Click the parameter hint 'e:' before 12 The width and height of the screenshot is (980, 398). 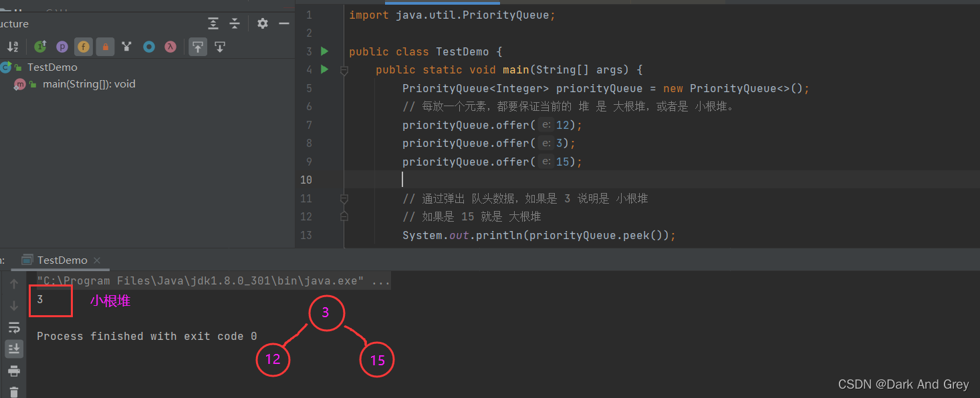click(546, 125)
